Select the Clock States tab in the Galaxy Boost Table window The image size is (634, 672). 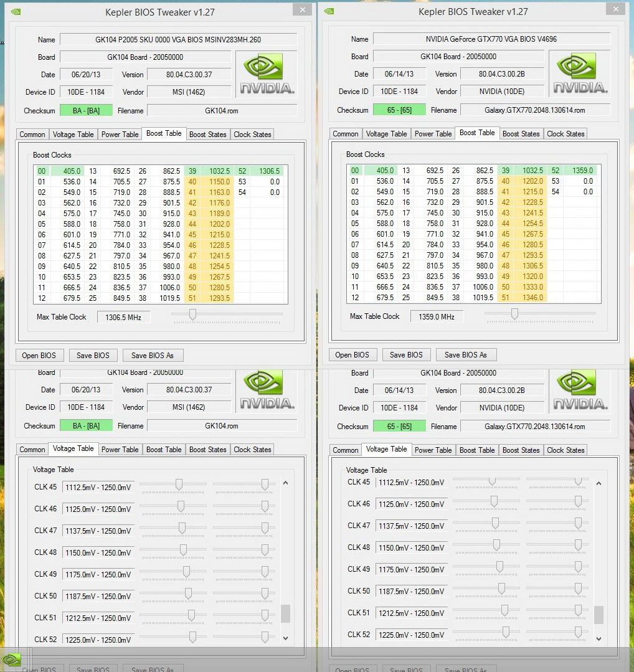click(565, 134)
